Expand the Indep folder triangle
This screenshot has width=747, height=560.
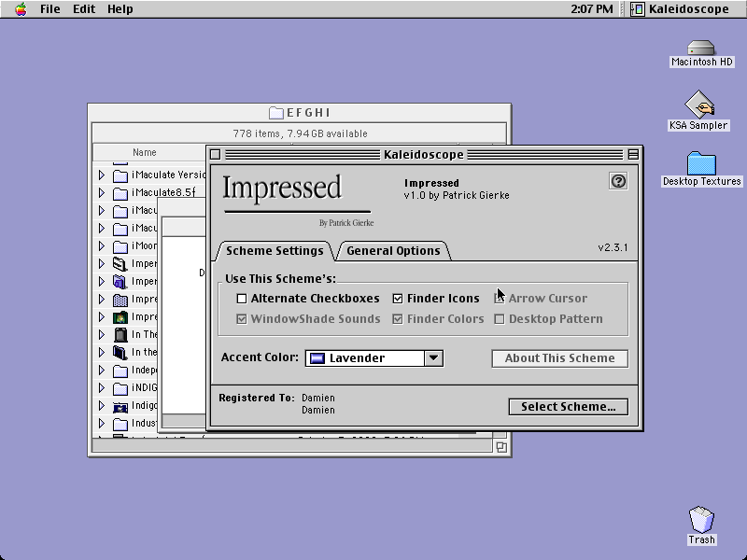point(102,370)
